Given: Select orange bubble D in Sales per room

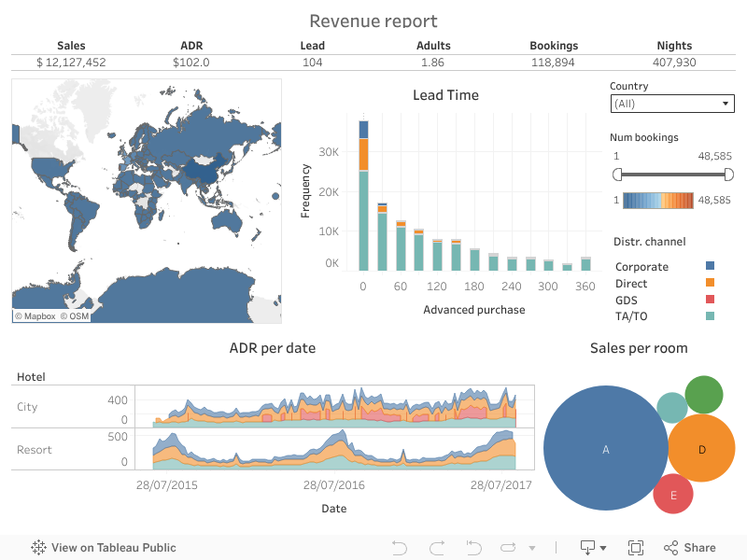Looking at the screenshot, I should tap(701, 448).
